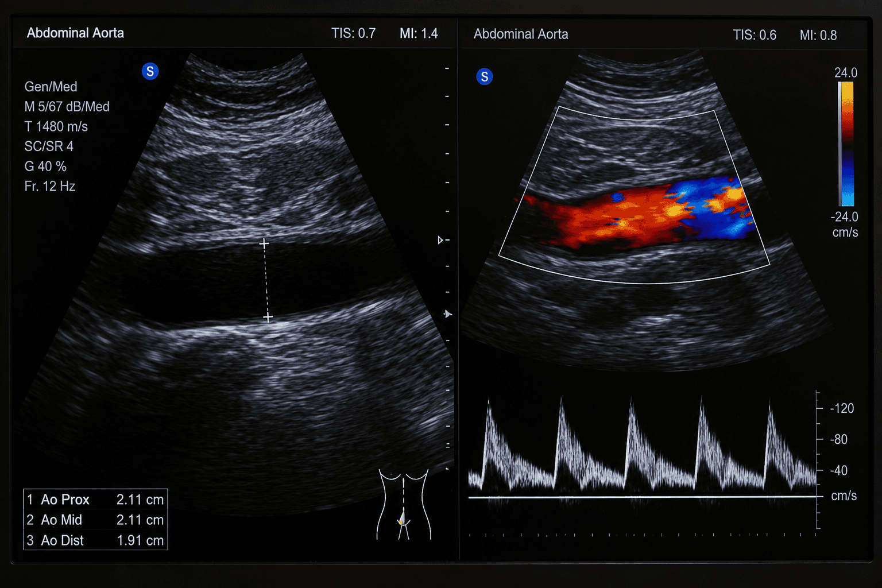The width and height of the screenshot is (882, 588).
Task: Click the T 1480 m/s parameter
Action: (x=56, y=126)
